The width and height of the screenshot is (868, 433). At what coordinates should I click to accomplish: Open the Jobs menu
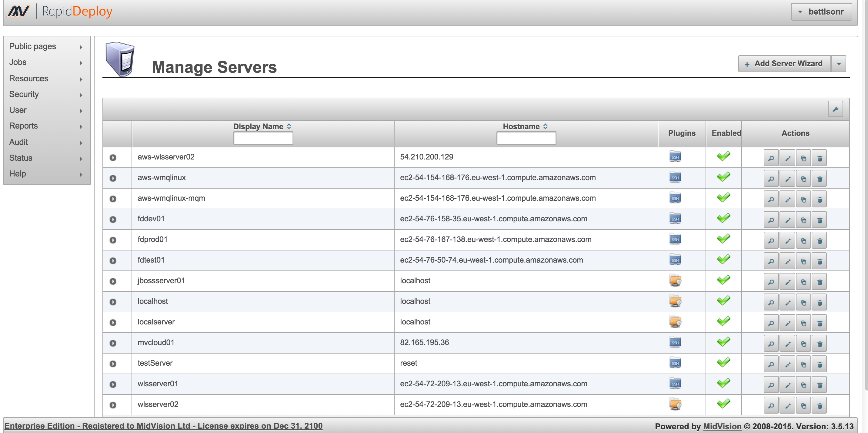click(x=46, y=62)
